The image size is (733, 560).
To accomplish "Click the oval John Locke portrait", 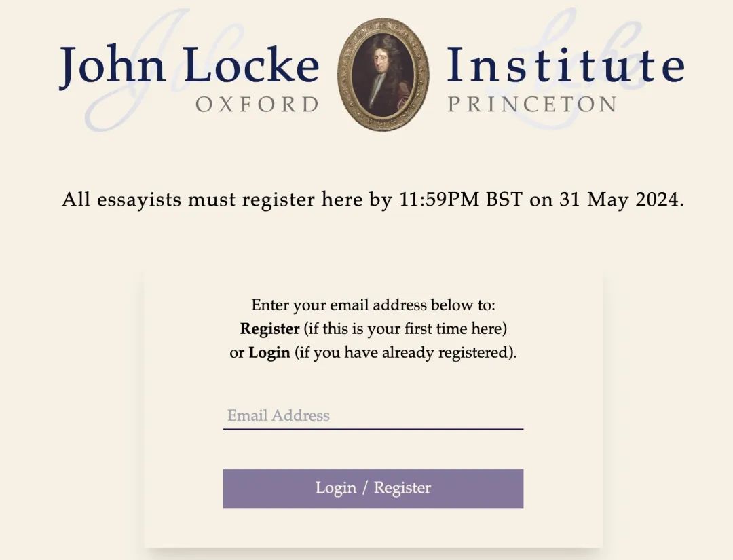I will (383, 75).
